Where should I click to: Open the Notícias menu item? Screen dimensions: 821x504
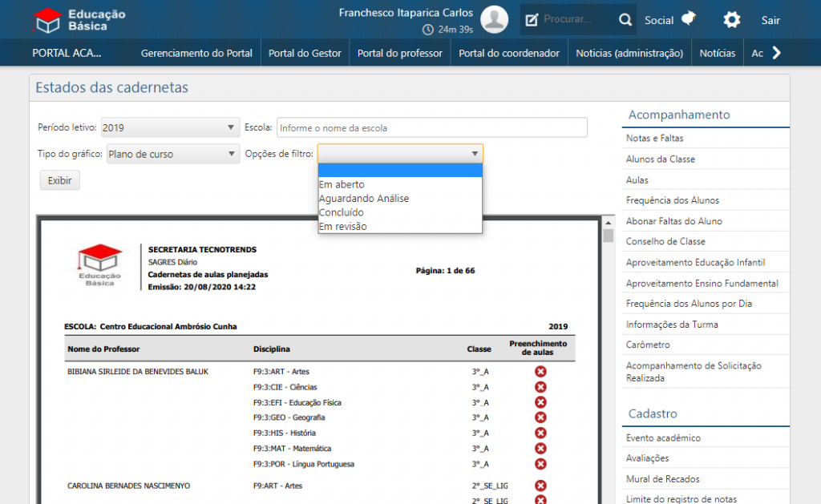[x=718, y=53]
